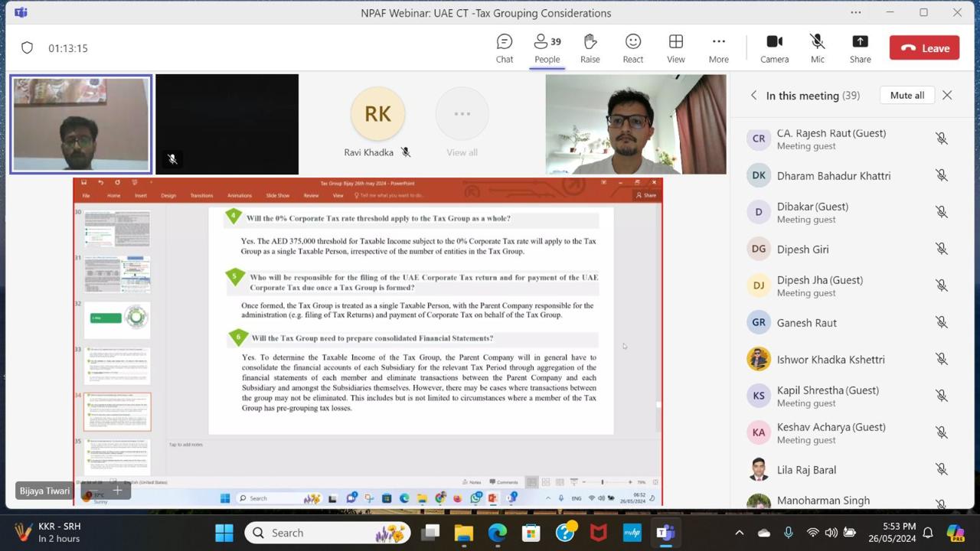980x551 pixels.
Task: Select Ganesh Raut in the participant list
Action: [806, 322]
